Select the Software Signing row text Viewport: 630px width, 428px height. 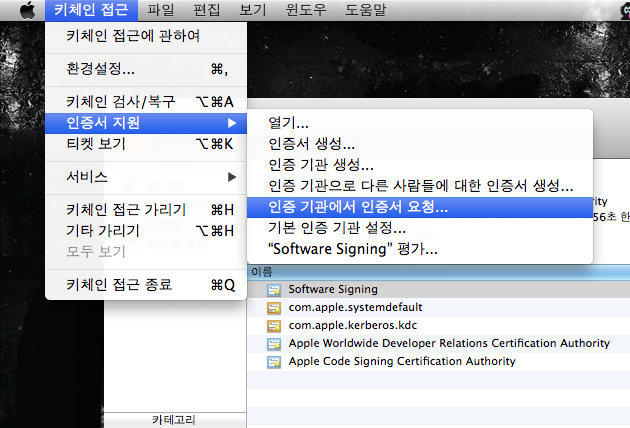(x=333, y=289)
